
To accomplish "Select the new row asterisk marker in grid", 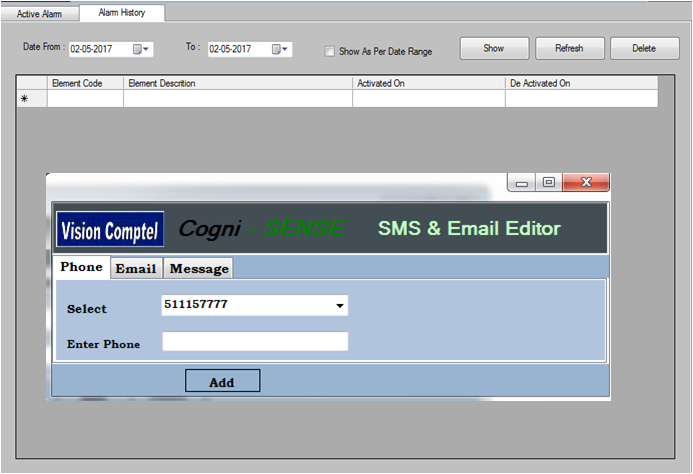I will click(x=25, y=99).
